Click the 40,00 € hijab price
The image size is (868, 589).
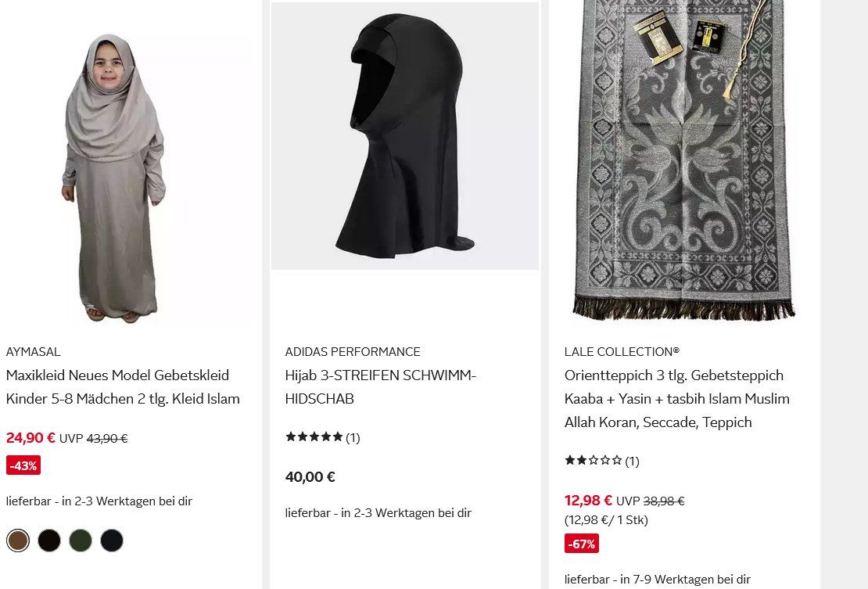pos(310,477)
